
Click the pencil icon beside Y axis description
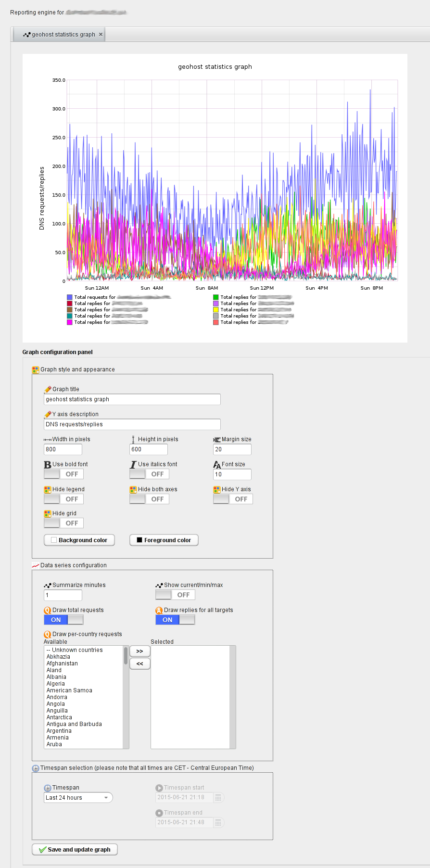click(x=48, y=414)
